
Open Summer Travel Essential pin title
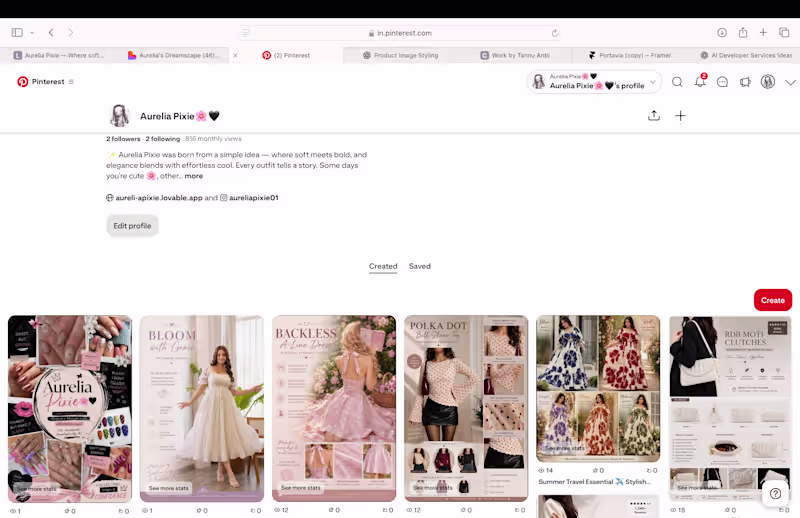(594, 482)
